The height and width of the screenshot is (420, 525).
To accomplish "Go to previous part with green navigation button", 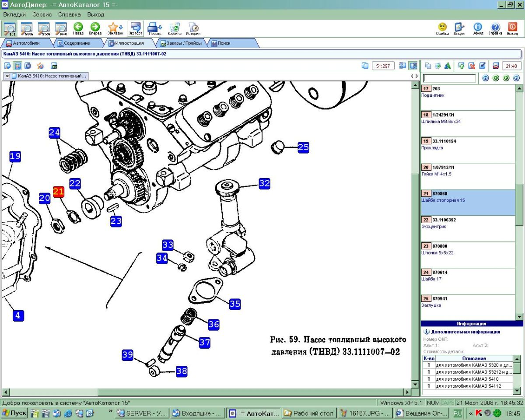I will click(x=496, y=78).
